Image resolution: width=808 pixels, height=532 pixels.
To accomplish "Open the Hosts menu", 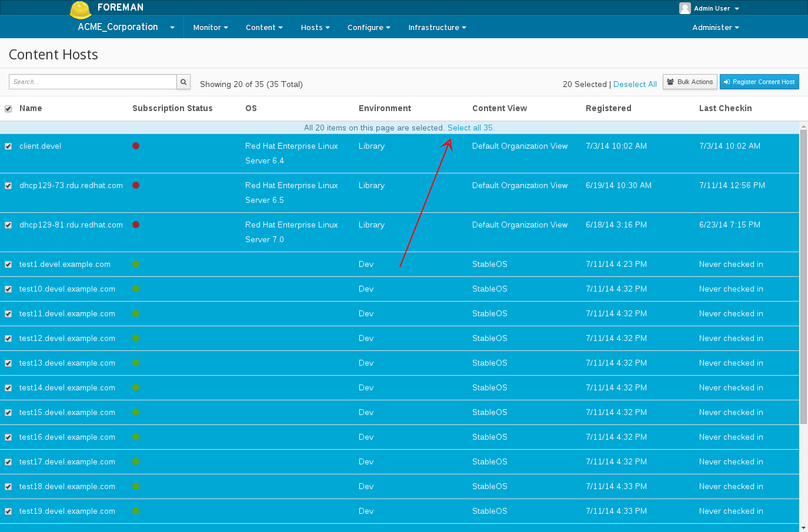I will [x=315, y=28].
